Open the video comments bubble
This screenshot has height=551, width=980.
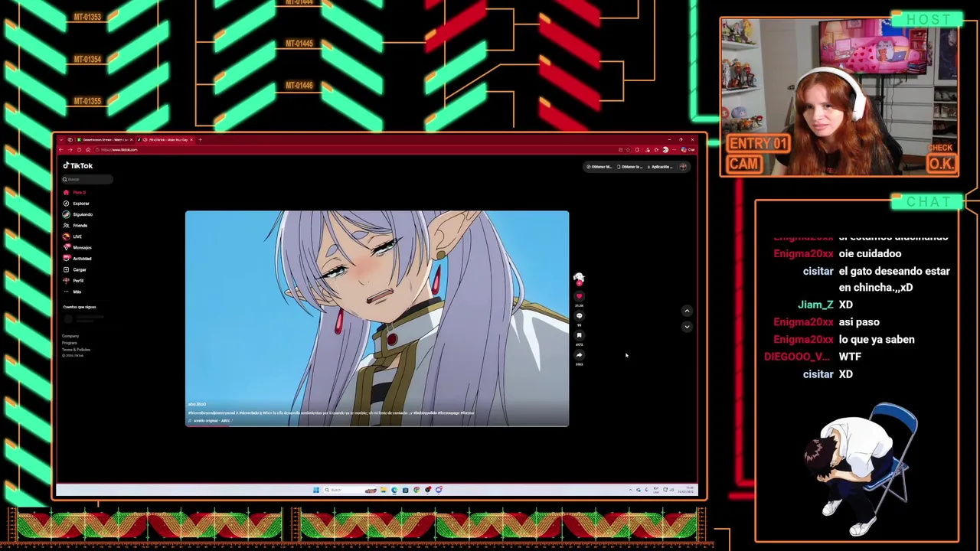(579, 315)
